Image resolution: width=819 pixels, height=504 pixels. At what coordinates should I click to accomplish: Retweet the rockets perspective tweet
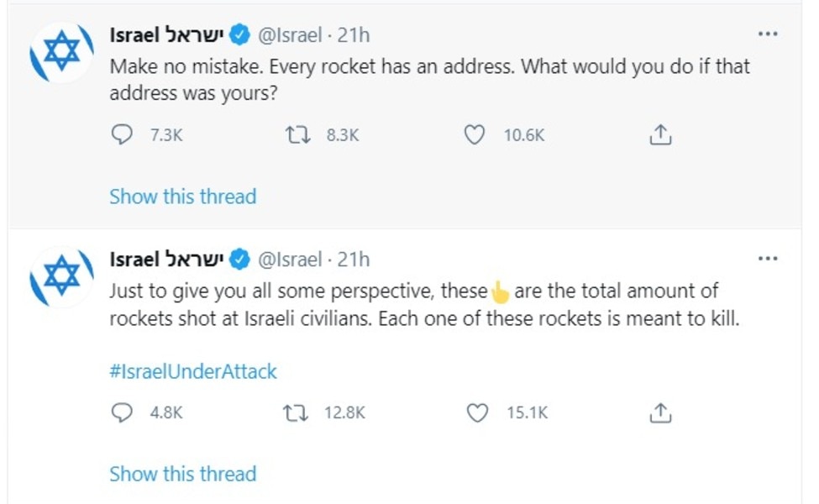point(296,412)
